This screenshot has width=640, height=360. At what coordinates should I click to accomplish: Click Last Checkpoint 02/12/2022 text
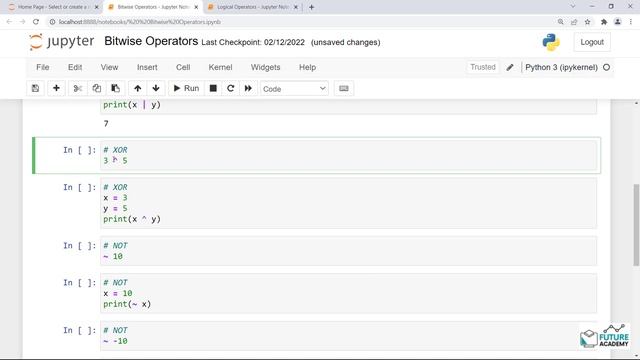253,42
